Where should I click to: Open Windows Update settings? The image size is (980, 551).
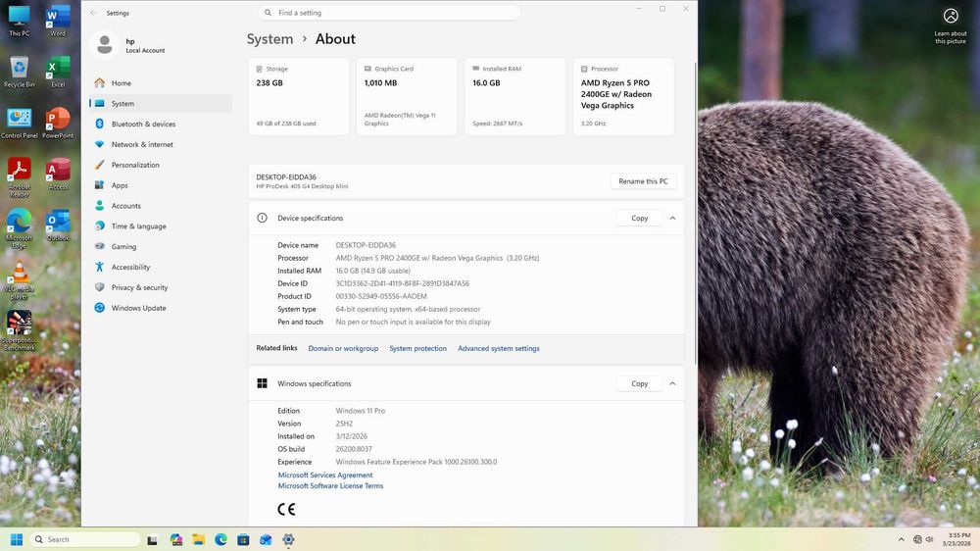click(161, 308)
